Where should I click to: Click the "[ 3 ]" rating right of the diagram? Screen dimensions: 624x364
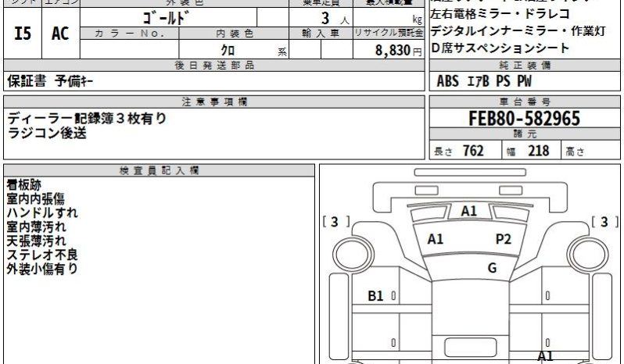(605, 222)
